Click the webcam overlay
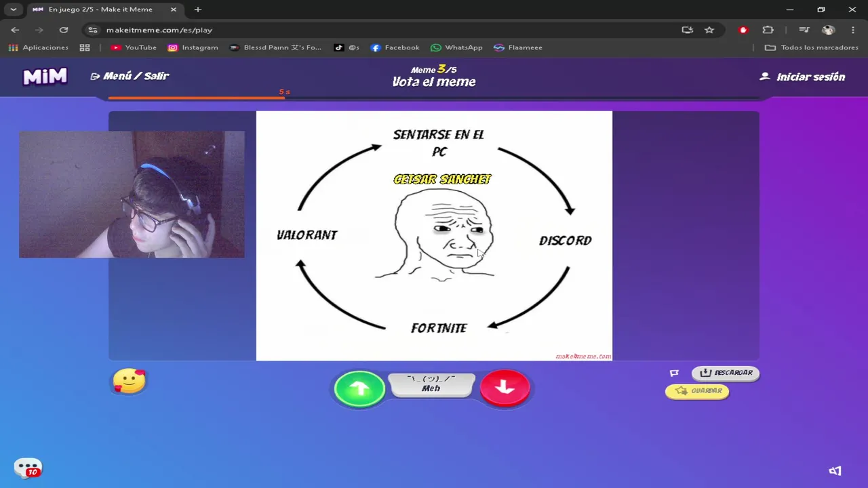 [x=132, y=195]
